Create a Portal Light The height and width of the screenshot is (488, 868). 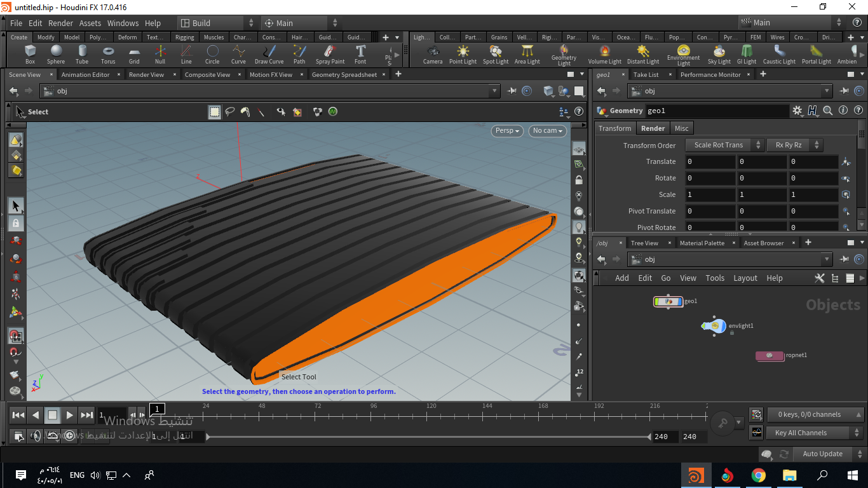[x=817, y=55]
